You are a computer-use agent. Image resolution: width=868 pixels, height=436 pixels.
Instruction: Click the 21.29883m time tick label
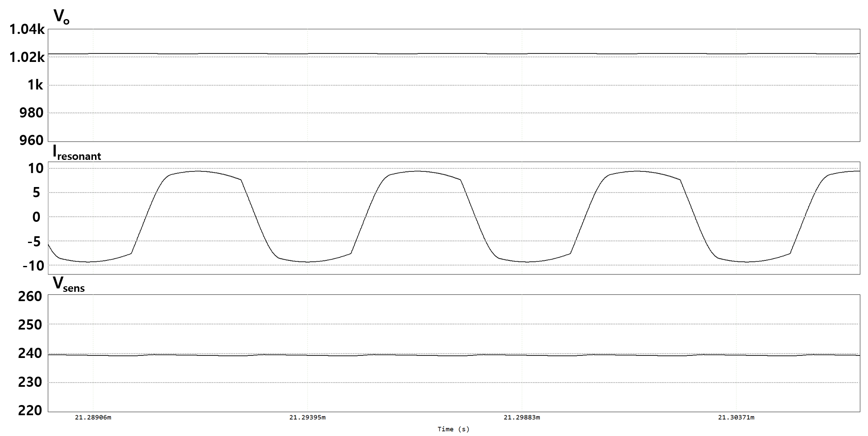point(522,417)
